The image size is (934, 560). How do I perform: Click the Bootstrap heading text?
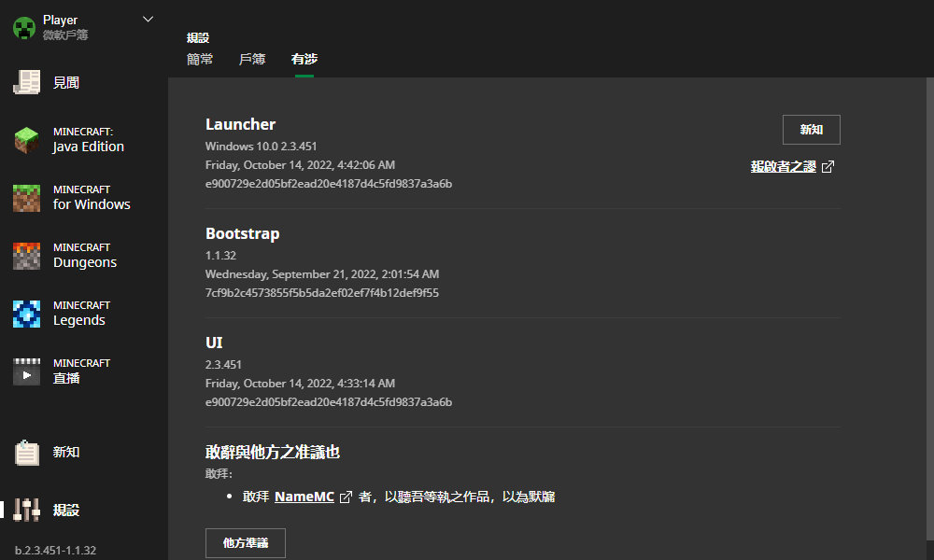(x=243, y=234)
